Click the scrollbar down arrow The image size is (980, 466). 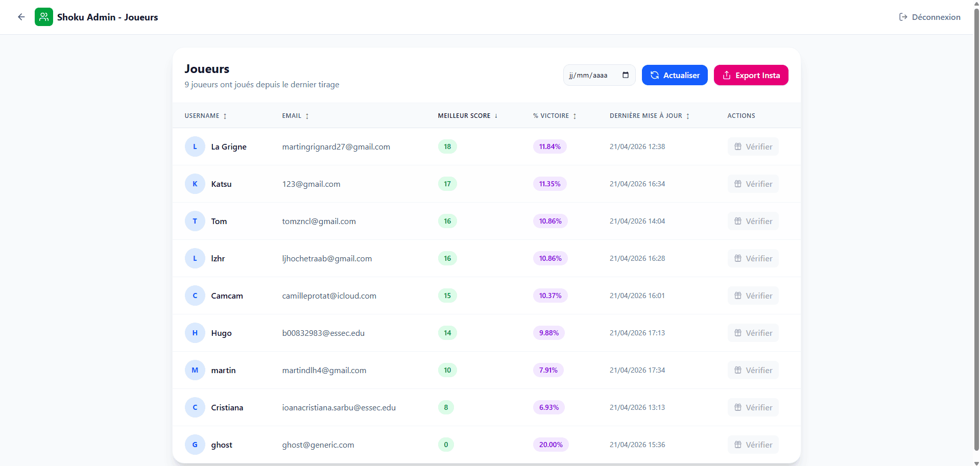point(976,463)
